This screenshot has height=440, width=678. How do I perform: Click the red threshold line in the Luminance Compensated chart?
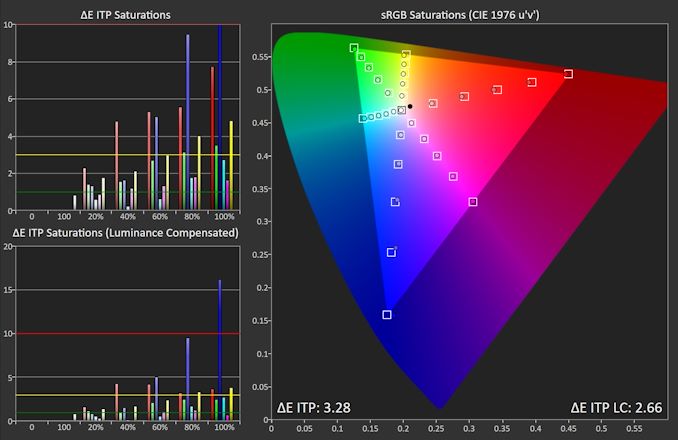point(128,333)
